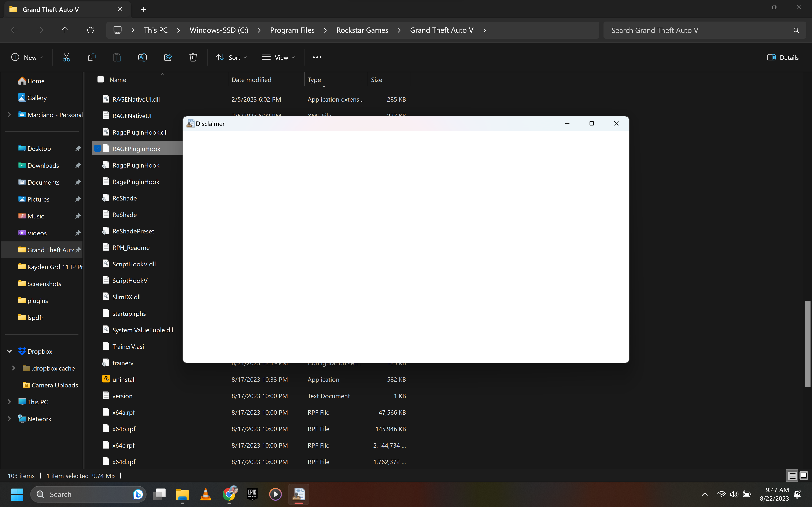Open VLC media player from taskbar

[x=205, y=494]
